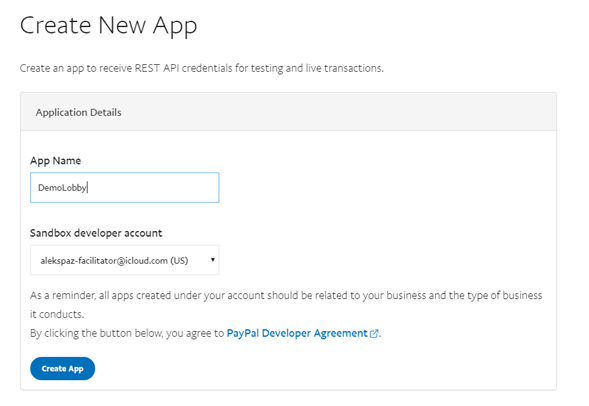This screenshot has width=589, height=406.
Task: Click the App Name field label
Action: point(56,161)
